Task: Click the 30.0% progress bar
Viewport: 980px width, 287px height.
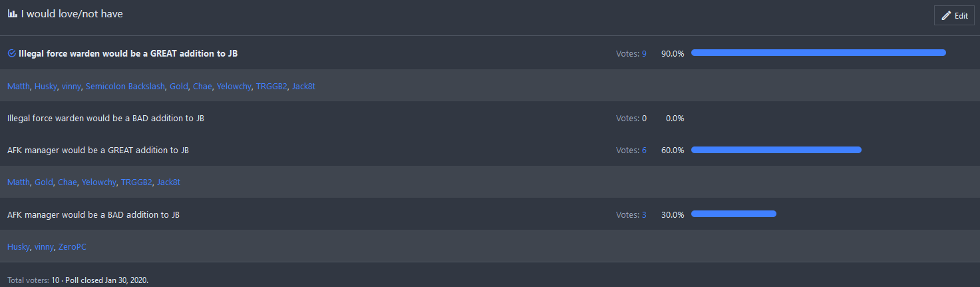Action: coord(733,214)
